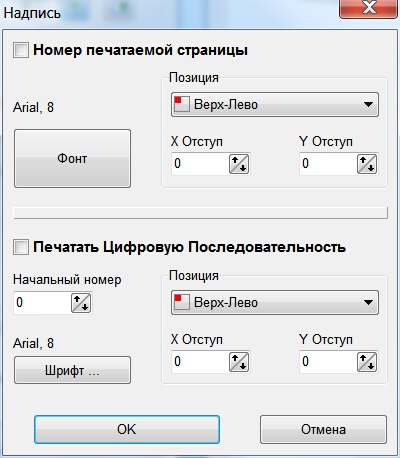Click lower X Отступ input field

[x=200, y=362]
